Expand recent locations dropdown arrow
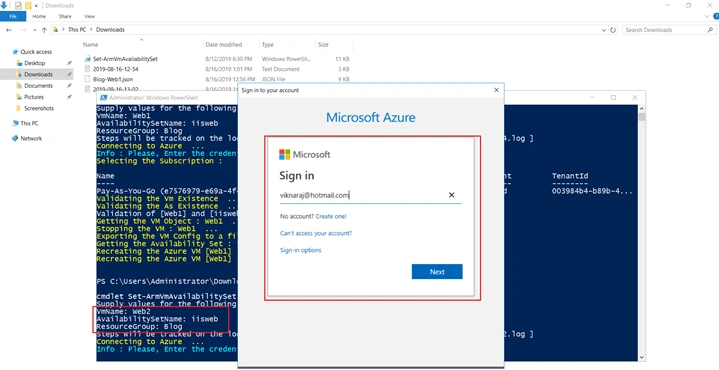This screenshot has width=719, height=370. click(x=34, y=30)
